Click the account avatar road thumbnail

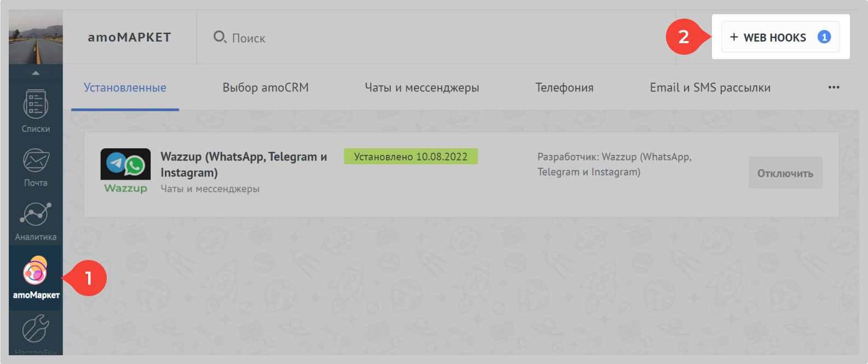[x=36, y=37]
